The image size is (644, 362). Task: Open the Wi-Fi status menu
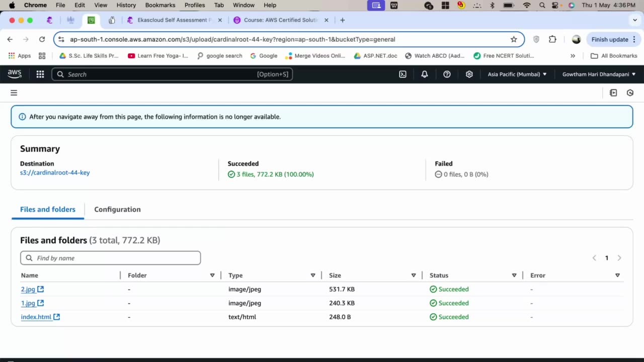(x=527, y=5)
